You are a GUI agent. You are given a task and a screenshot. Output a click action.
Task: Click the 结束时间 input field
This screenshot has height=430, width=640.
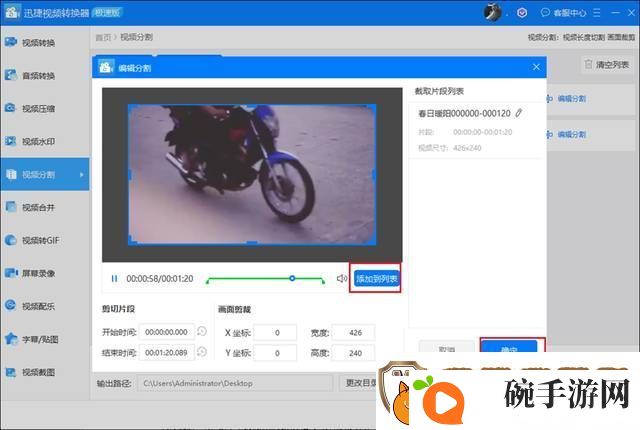point(167,352)
